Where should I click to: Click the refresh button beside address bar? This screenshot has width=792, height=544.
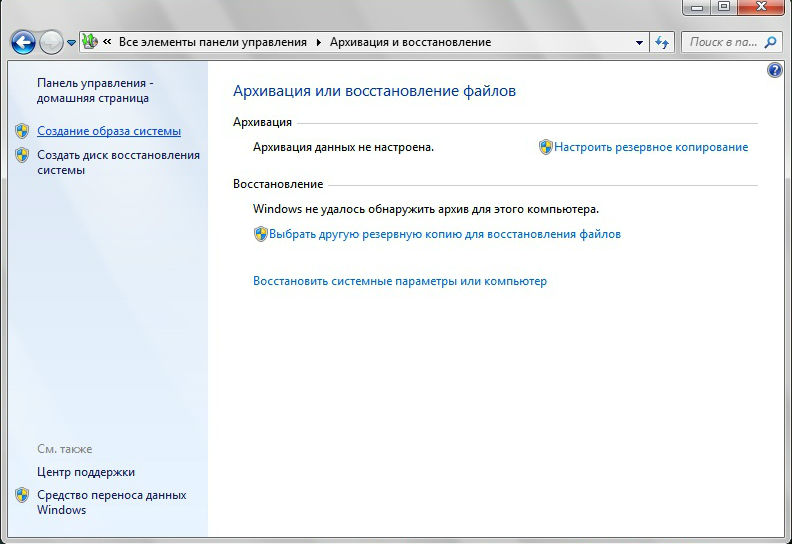click(x=661, y=43)
